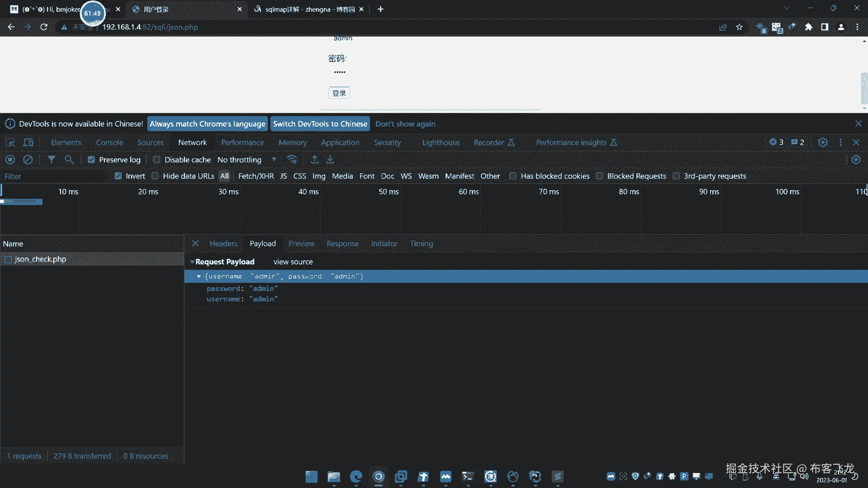
Task: Clear the network log
Action: [x=28, y=160]
